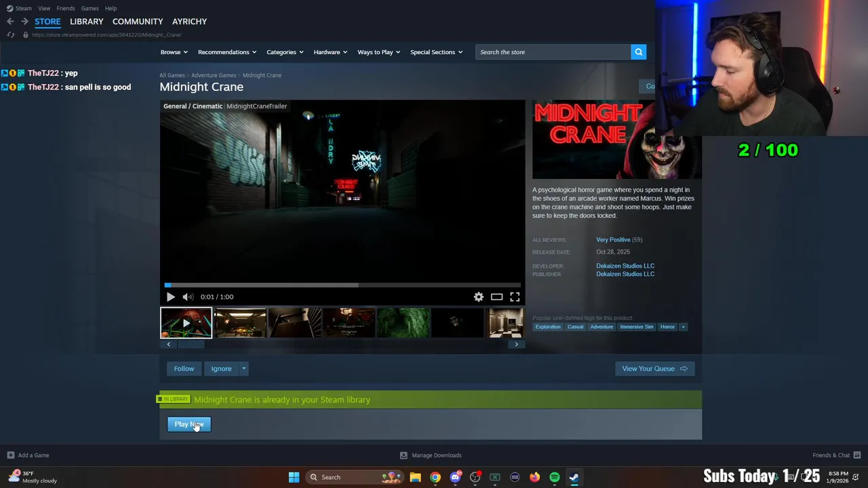The image size is (868, 488).
Task: Click the Play Now button
Action: tap(189, 424)
